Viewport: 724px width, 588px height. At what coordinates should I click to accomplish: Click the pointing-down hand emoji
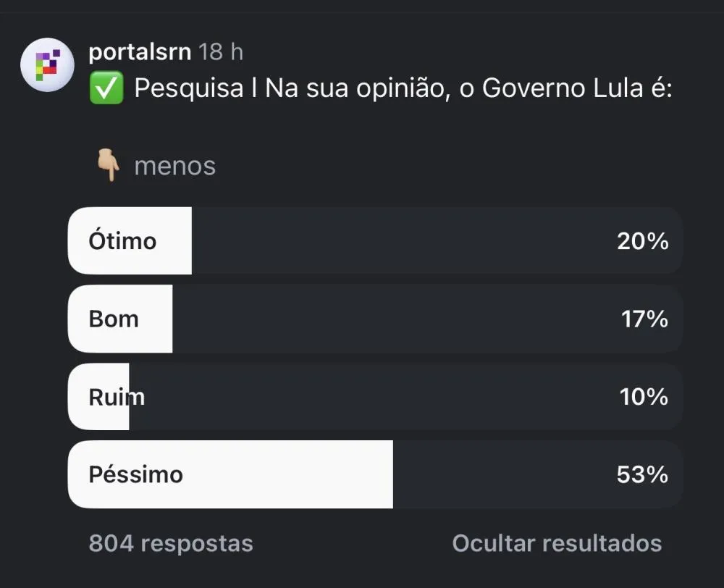pyautogui.click(x=109, y=165)
